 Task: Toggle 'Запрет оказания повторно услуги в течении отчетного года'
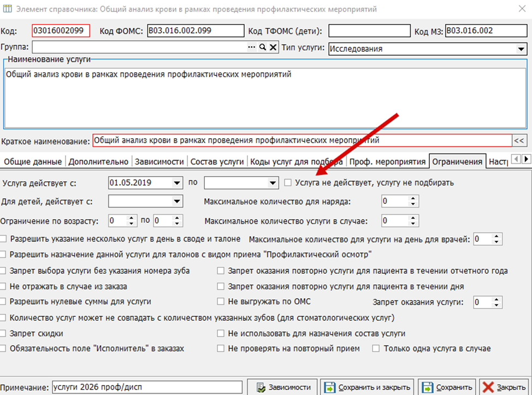pos(221,271)
